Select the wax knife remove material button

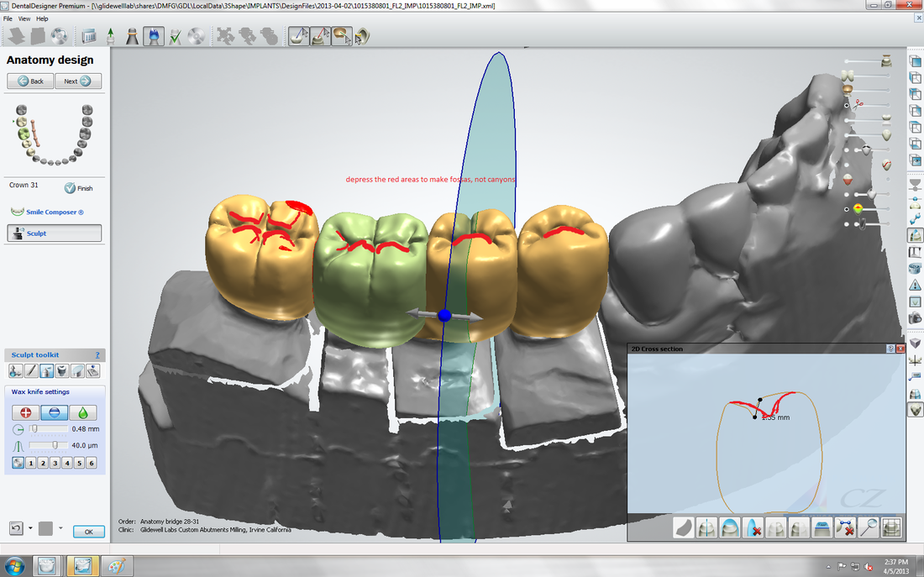(55, 412)
